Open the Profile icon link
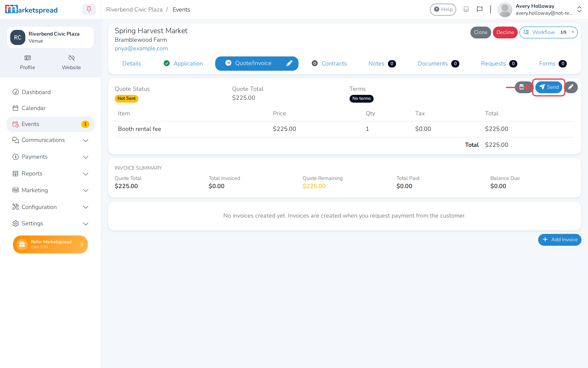The width and height of the screenshot is (588, 368). tap(27, 63)
